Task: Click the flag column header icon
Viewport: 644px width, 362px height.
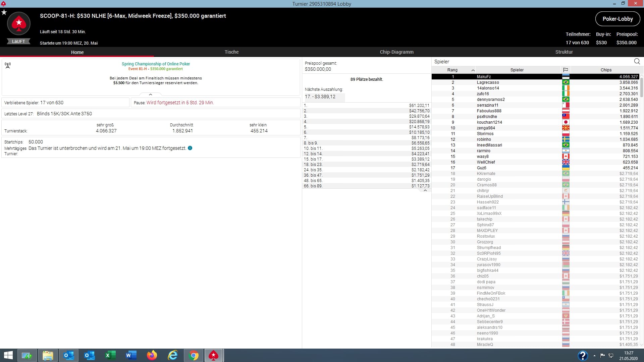Action: coord(566,70)
